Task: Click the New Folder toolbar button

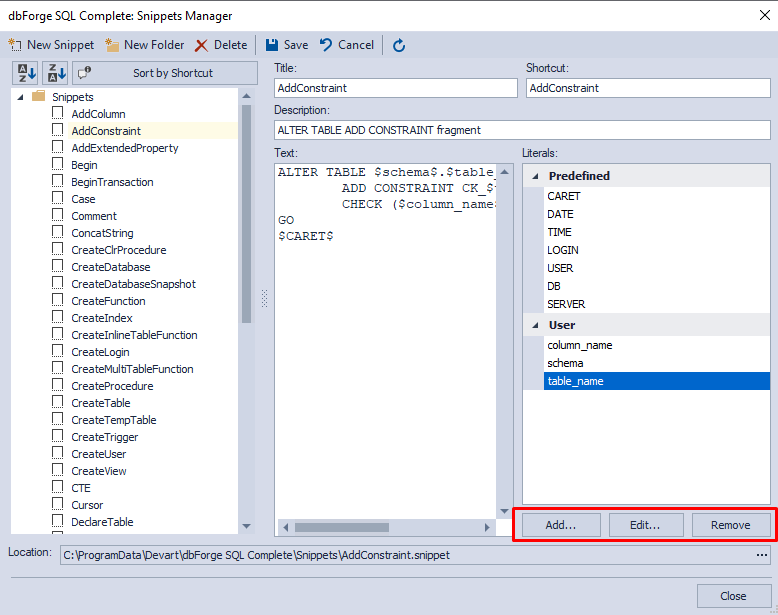Action: tap(144, 45)
